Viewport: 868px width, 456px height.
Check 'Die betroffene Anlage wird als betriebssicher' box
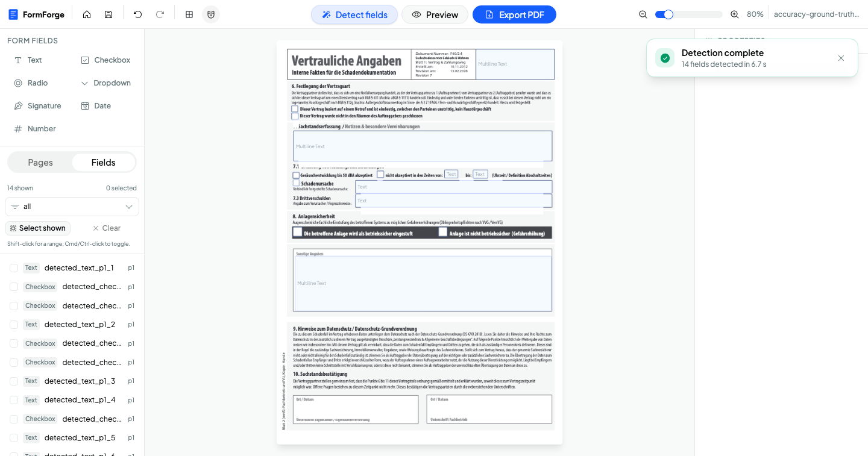click(297, 232)
